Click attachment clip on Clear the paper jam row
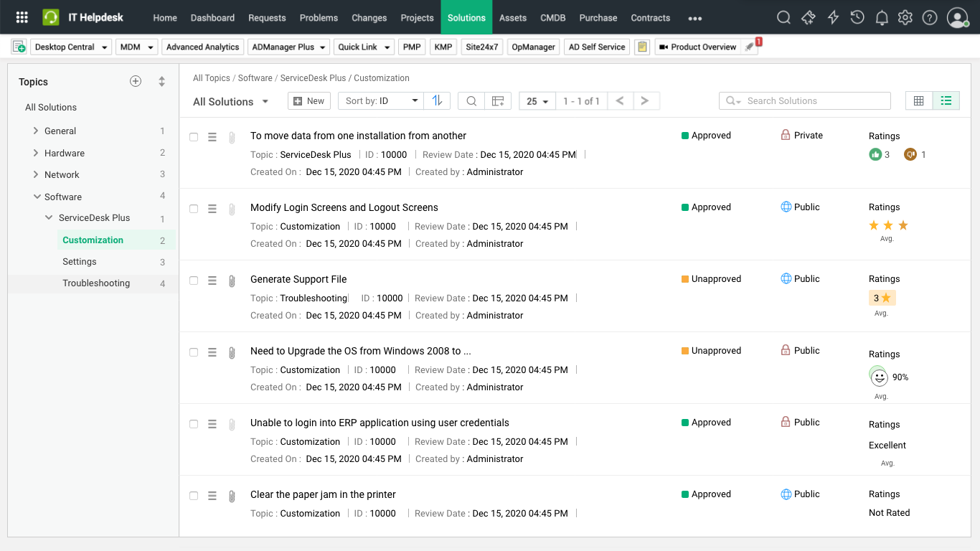This screenshot has width=980, height=551. (x=232, y=496)
